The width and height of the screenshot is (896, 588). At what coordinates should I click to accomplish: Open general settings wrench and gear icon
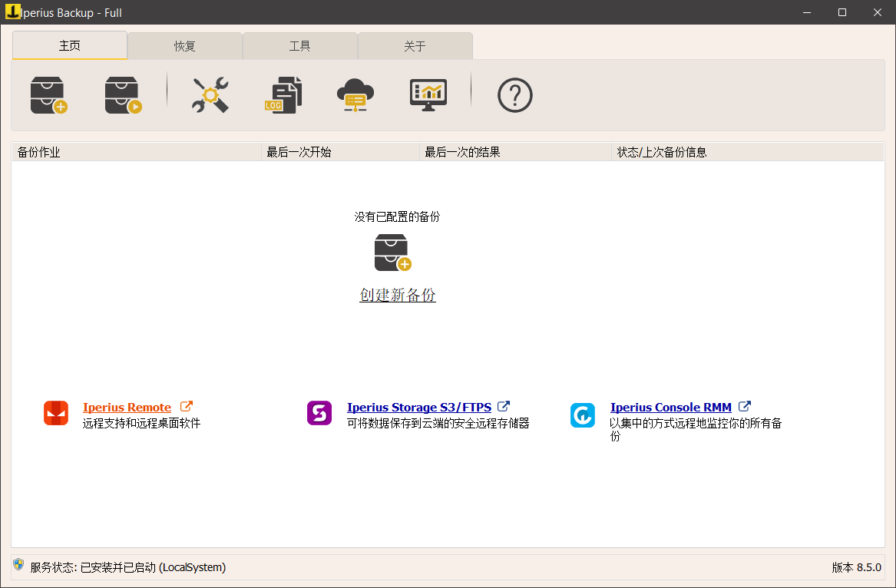coord(210,95)
